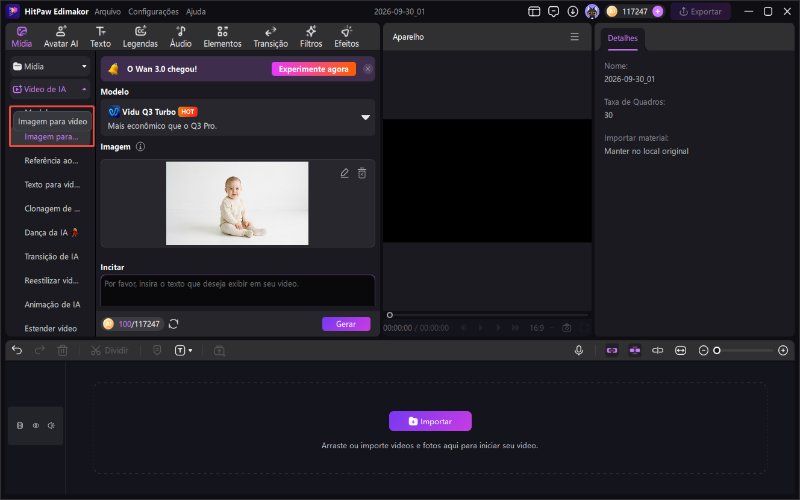
Task: Select the Detalhes tab
Action: (622, 38)
